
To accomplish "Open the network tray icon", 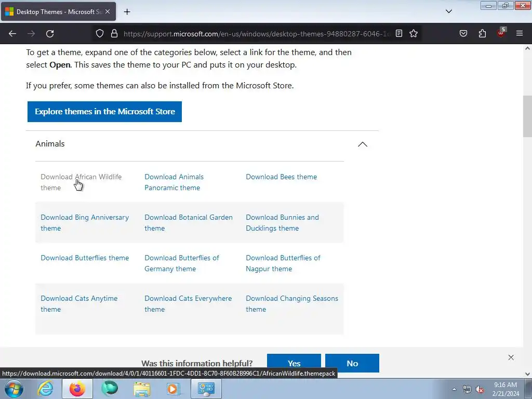I will 467,389.
